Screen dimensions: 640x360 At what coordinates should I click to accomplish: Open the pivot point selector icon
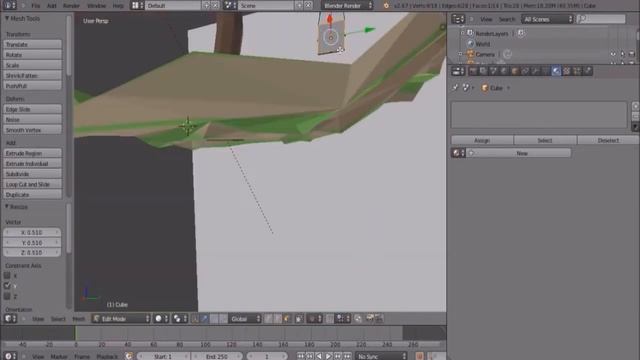(179, 319)
